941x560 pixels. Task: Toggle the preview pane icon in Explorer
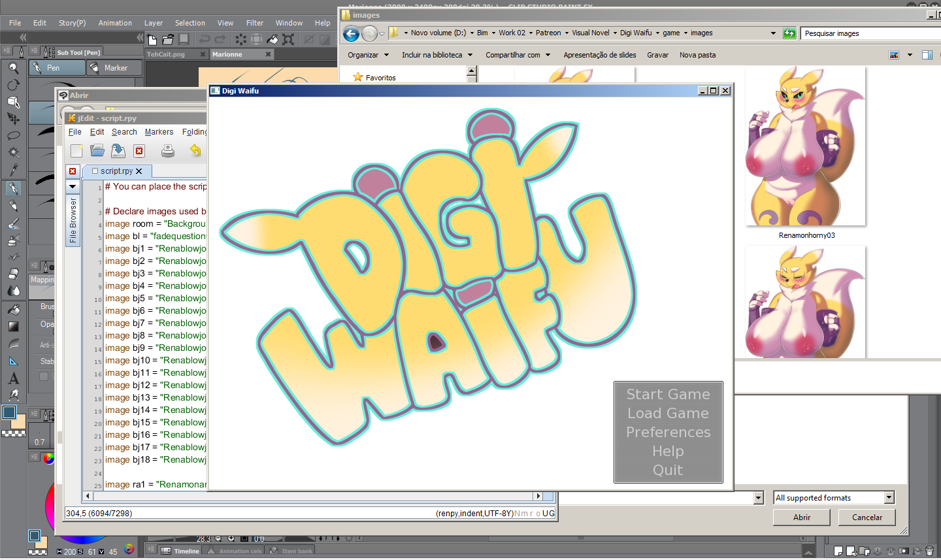tap(927, 55)
